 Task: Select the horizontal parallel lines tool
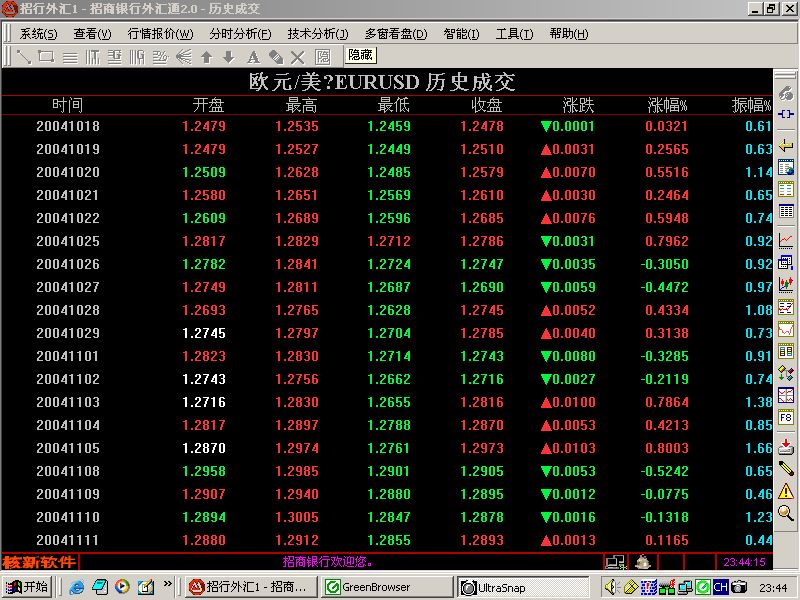coord(70,57)
